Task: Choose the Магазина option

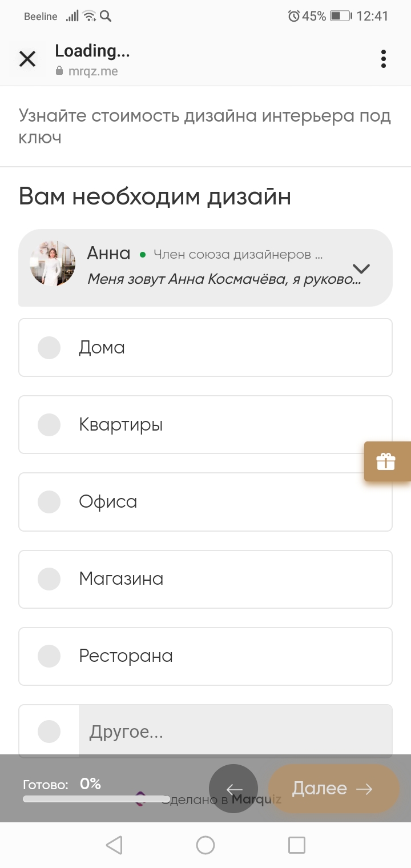Action: (x=205, y=578)
